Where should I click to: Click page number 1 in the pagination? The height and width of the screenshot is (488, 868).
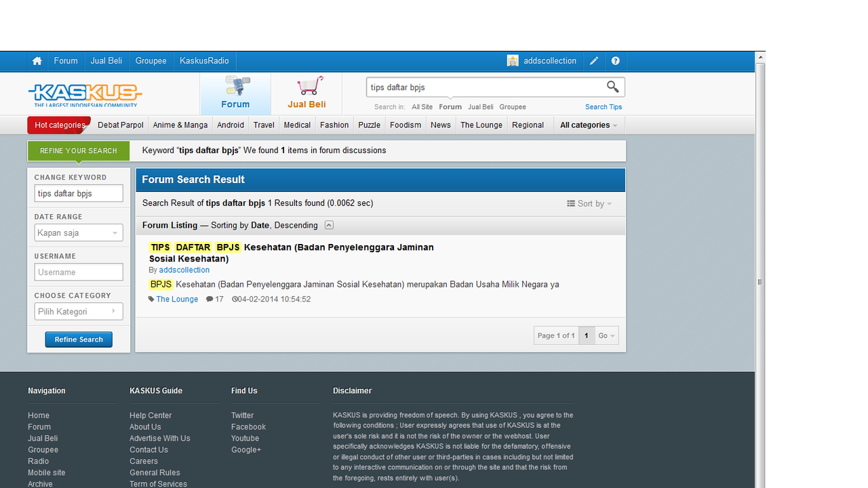coord(587,335)
